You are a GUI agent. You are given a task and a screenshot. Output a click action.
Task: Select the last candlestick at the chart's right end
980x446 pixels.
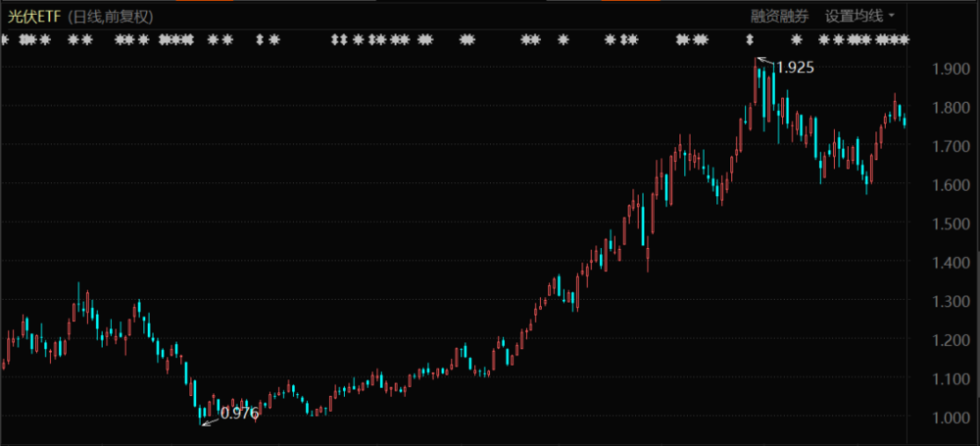[905, 120]
